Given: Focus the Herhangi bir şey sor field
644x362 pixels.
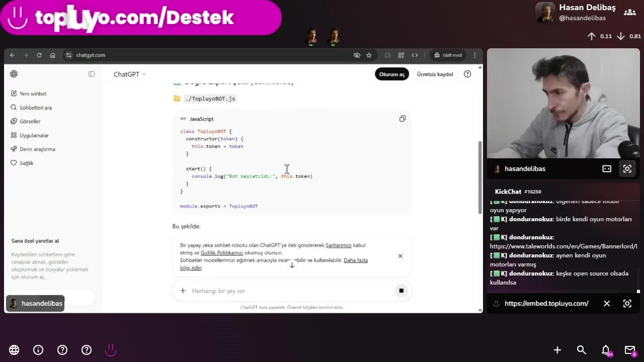Looking at the screenshot, I should pos(292,291).
